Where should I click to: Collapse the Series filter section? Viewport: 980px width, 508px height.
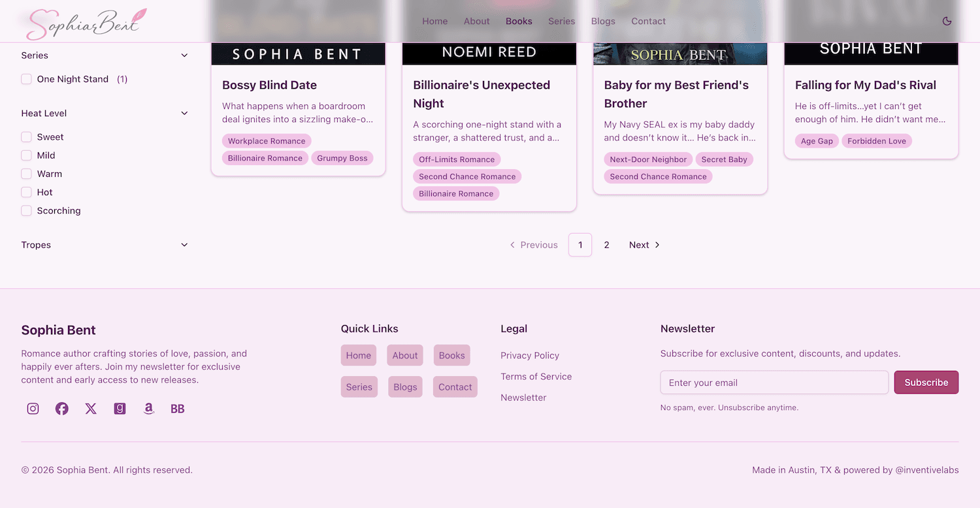tap(184, 55)
